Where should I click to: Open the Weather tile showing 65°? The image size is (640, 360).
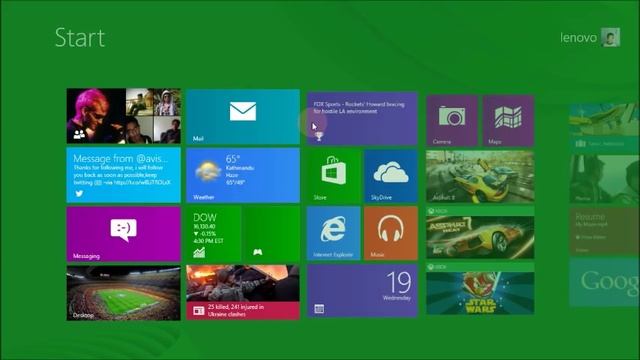point(243,175)
